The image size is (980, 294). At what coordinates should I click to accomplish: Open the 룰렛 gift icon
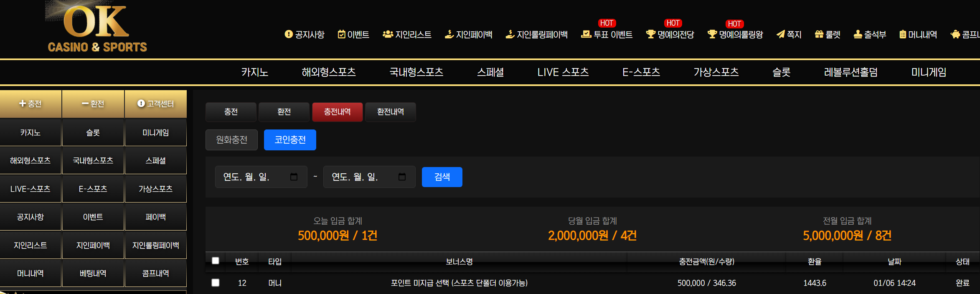(x=819, y=34)
